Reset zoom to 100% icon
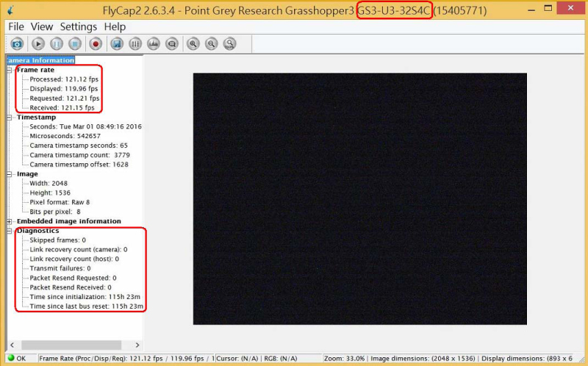 coord(230,44)
